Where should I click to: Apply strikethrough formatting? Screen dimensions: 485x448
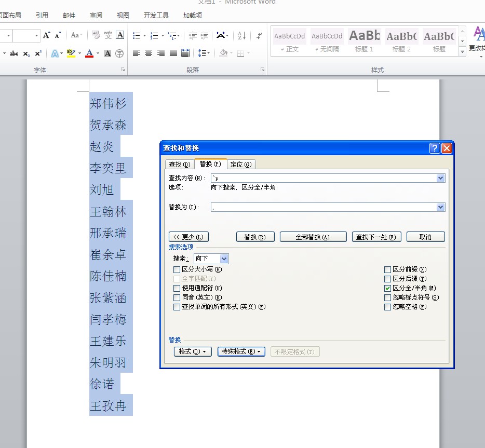click(x=14, y=53)
